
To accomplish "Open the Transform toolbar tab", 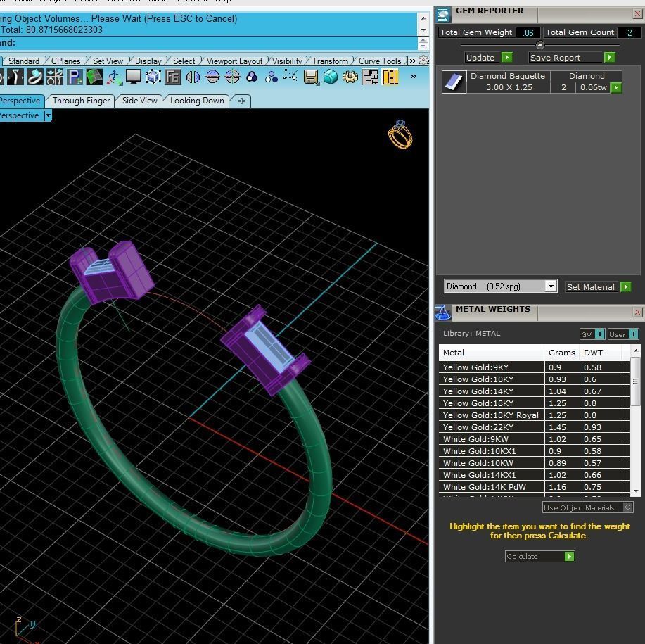I will [330, 61].
